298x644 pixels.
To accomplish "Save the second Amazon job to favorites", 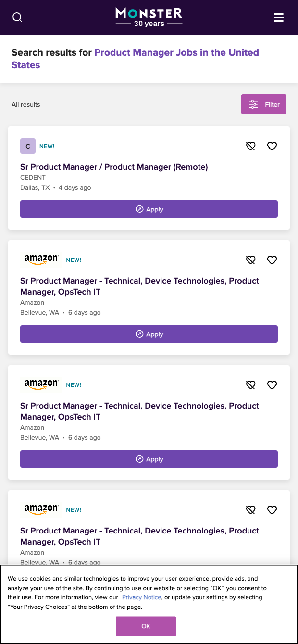I will (x=272, y=384).
